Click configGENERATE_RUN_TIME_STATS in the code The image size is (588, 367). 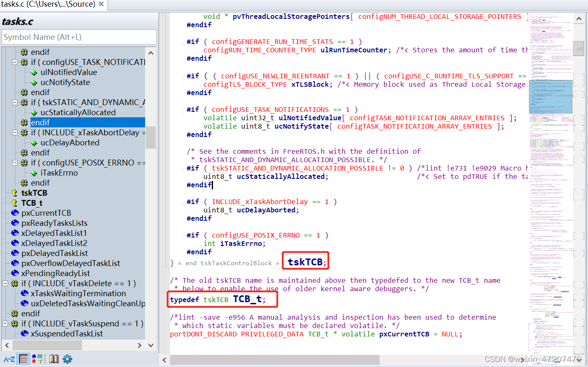(272, 42)
